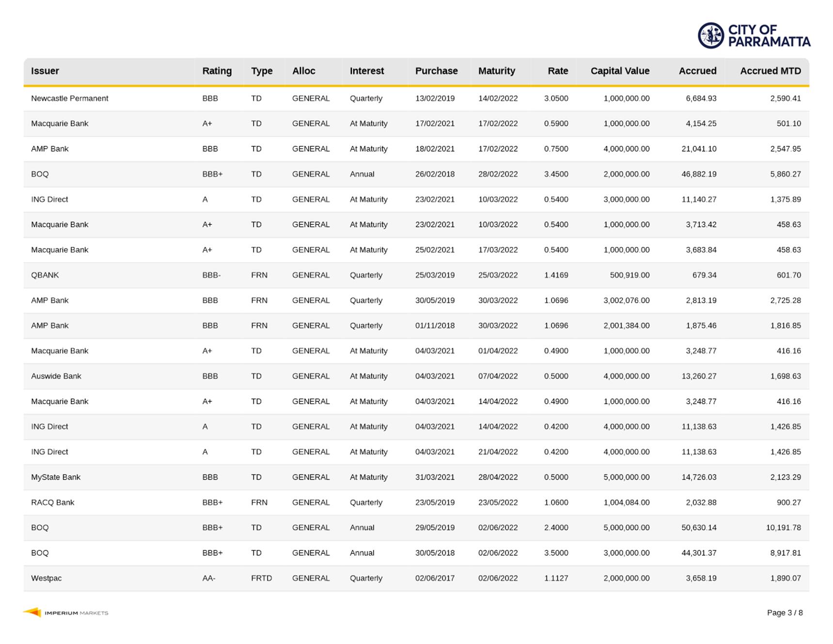Click the Page 3 / 8 indicator
Viewport: 833px width, 644px height.
coord(785,613)
